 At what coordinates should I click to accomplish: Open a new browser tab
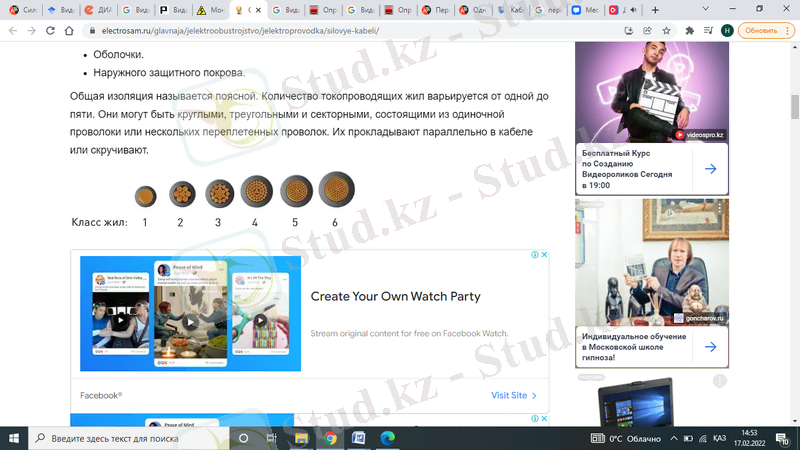click(655, 10)
